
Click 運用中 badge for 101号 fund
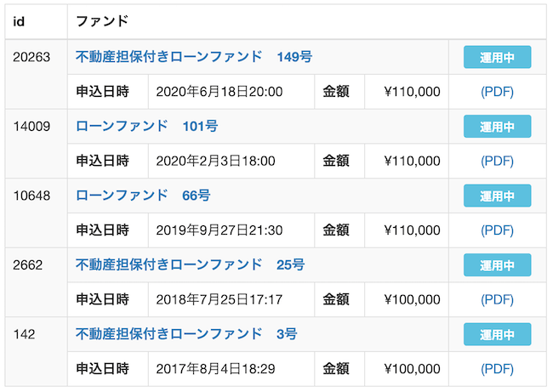(498, 126)
